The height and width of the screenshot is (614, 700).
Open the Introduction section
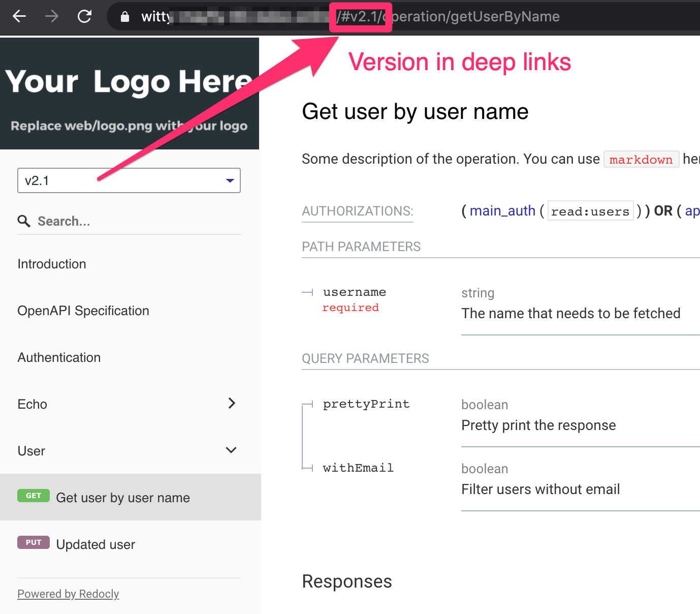52,264
